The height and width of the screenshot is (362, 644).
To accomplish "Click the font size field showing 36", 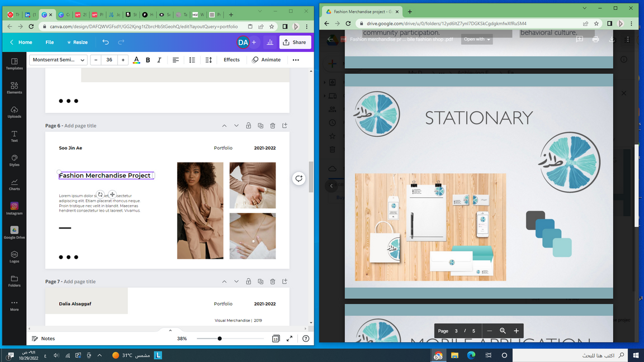I will (109, 60).
